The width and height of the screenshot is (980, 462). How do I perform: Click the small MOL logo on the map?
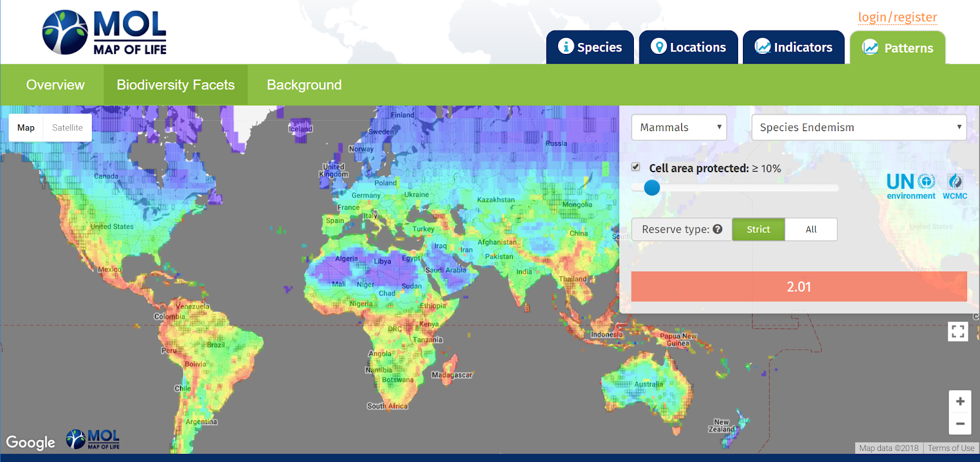pos(92,439)
